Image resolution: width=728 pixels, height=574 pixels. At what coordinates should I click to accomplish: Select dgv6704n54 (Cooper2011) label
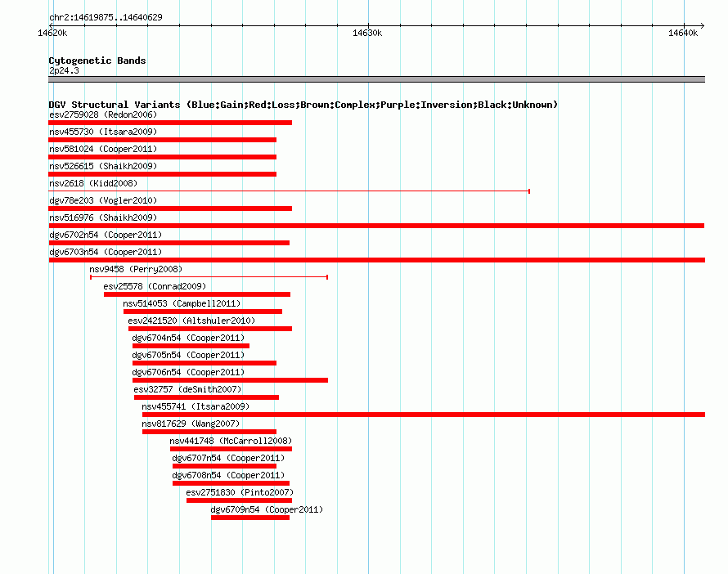click(x=188, y=338)
